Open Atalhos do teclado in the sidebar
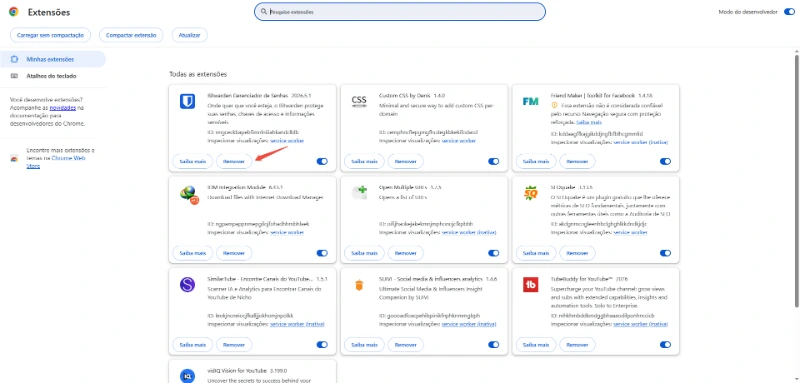Viewport: 800px width, 383px height. (53, 76)
